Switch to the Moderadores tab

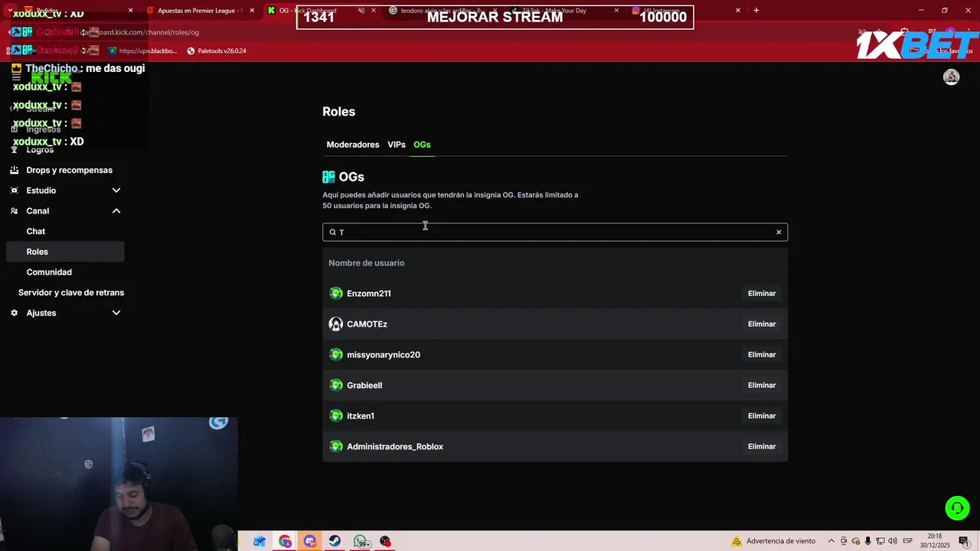[353, 145]
